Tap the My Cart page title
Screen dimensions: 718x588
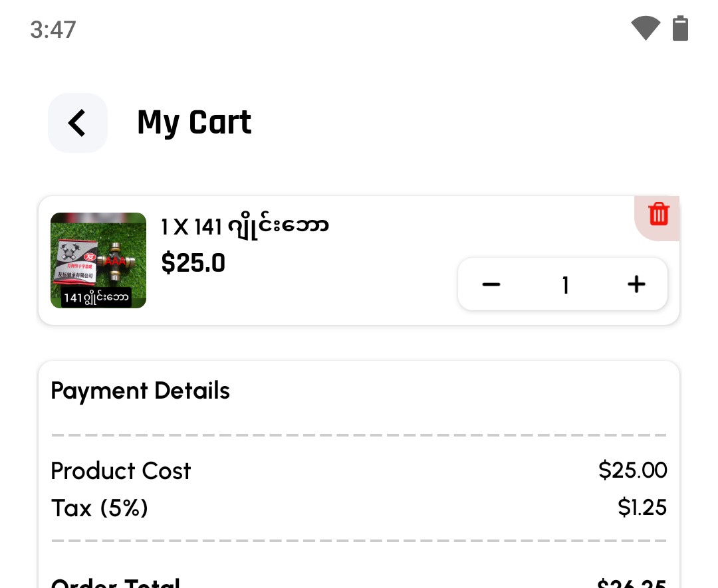194,122
